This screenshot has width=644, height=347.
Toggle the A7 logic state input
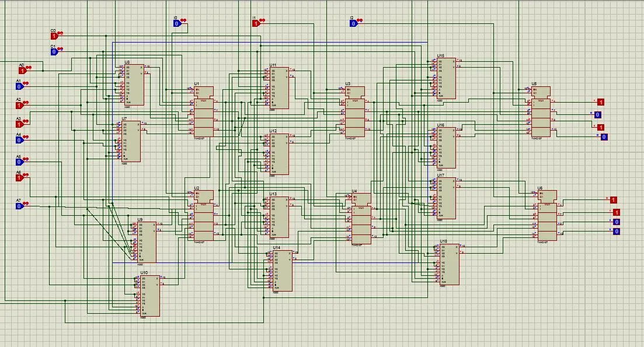19,206
